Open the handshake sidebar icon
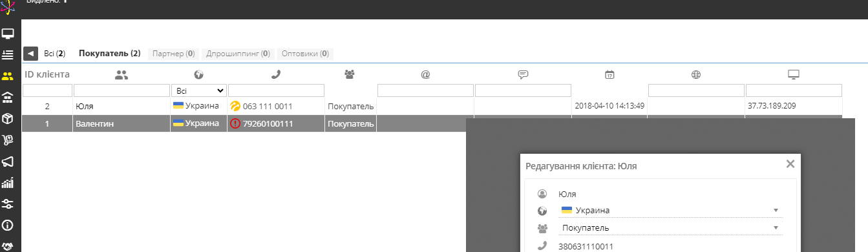The height and width of the screenshot is (252, 868). click(x=8, y=246)
